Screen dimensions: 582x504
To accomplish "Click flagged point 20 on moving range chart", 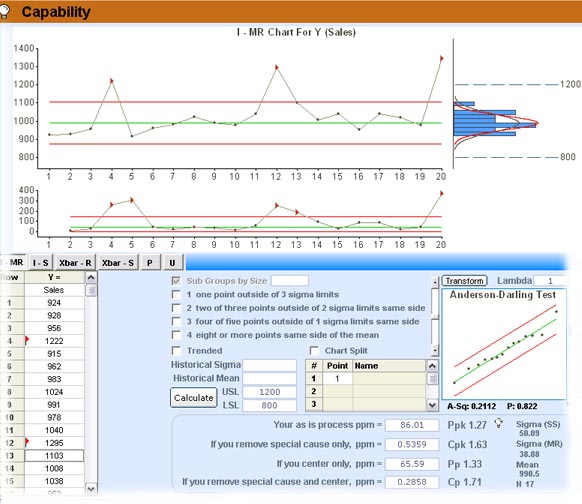I will click(441, 194).
